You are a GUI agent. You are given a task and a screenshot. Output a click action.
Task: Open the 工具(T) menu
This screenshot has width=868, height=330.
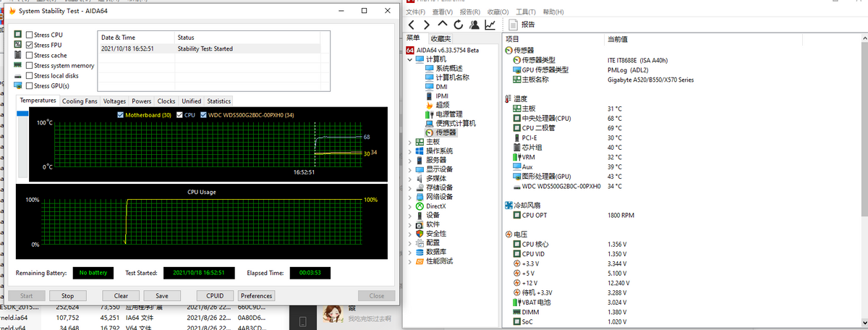pos(526,12)
